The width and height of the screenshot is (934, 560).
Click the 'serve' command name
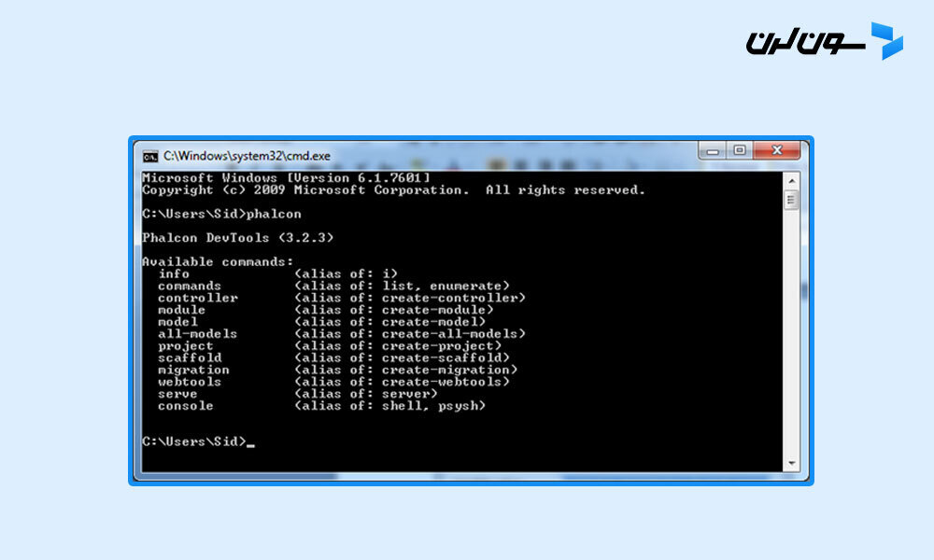pos(177,393)
